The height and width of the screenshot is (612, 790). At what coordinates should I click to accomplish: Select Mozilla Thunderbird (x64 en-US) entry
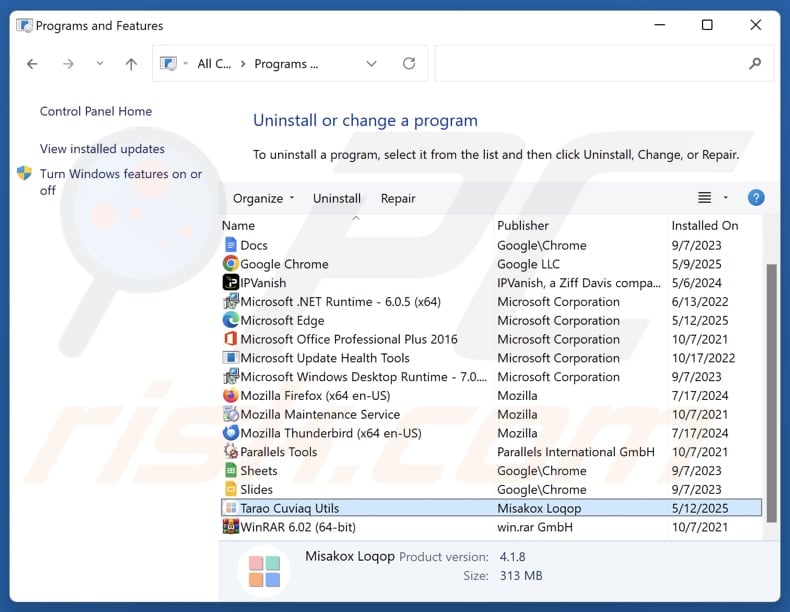(x=331, y=434)
